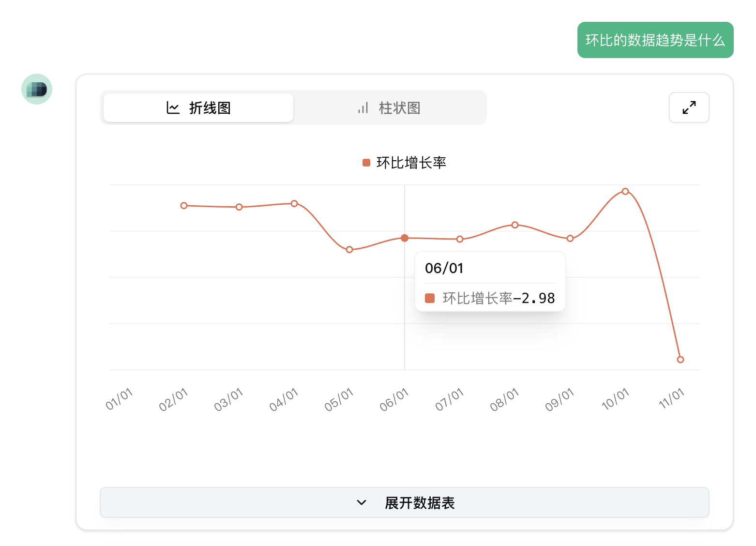Click the assistant avatar icon

37,89
